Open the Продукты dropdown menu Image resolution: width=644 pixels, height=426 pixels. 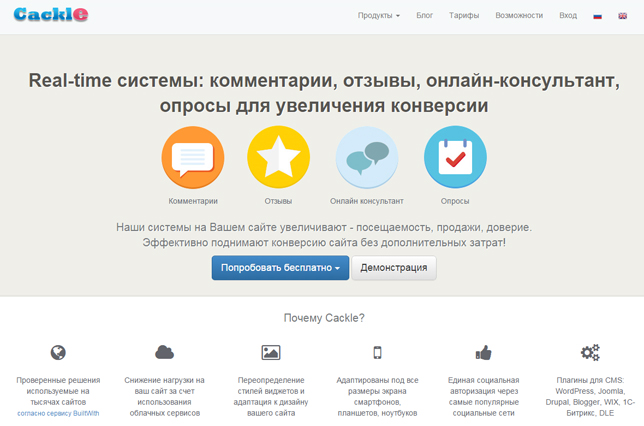[378, 16]
